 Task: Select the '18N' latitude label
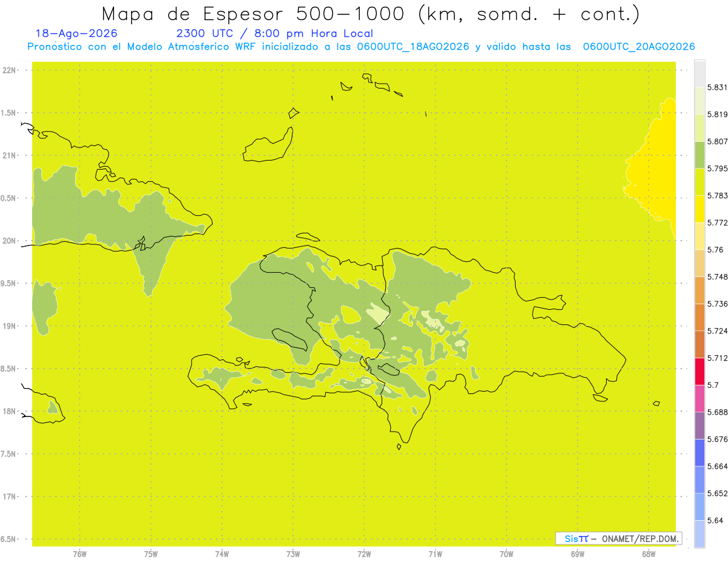(9, 411)
